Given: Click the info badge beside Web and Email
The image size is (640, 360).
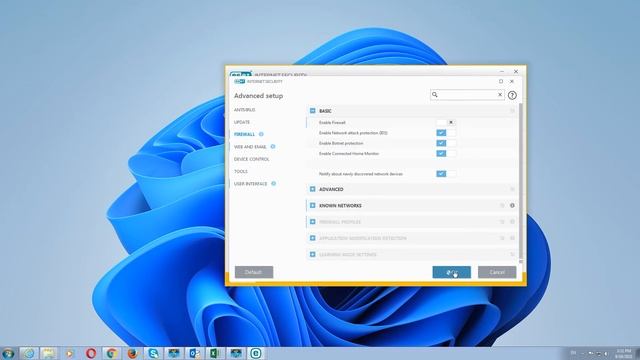Looking at the screenshot, I should [x=273, y=147].
